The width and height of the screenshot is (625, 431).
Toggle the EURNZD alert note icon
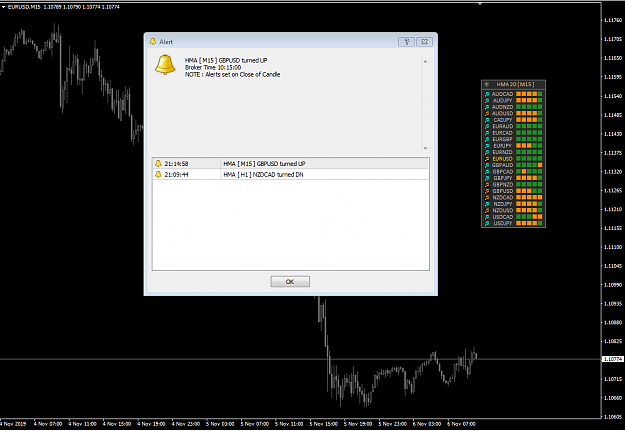pyautogui.click(x=487, y=152)
